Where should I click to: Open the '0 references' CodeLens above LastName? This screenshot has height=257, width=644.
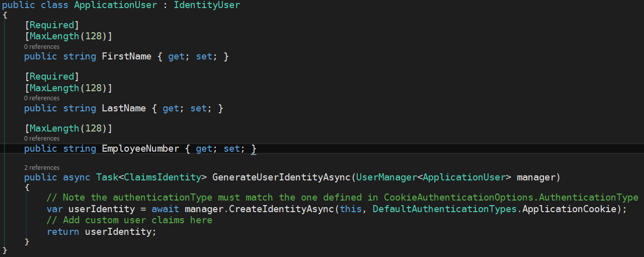click(42, 98)
